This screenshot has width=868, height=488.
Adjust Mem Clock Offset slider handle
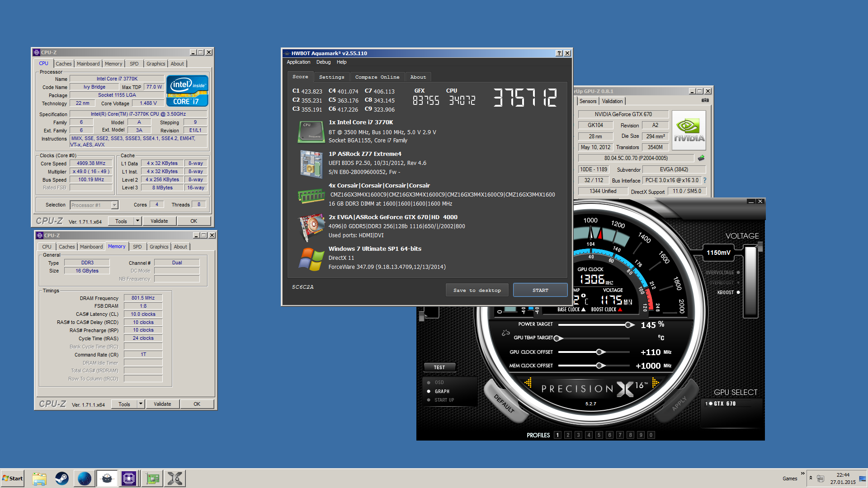(x=599, y=366)
